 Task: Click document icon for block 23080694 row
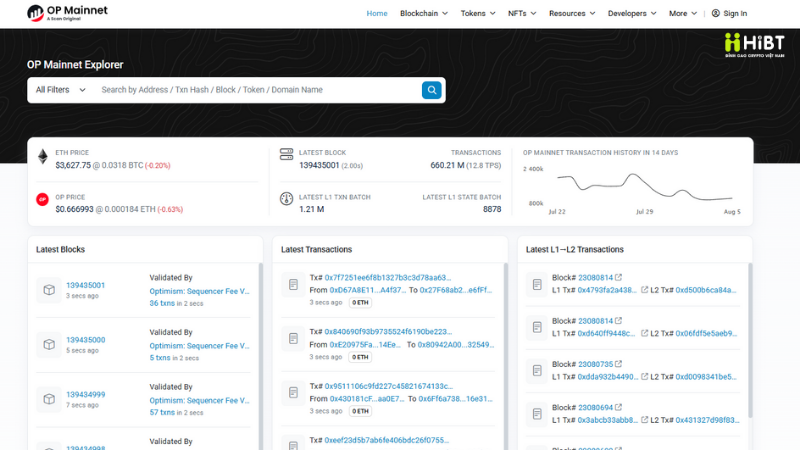coord(537,414)
